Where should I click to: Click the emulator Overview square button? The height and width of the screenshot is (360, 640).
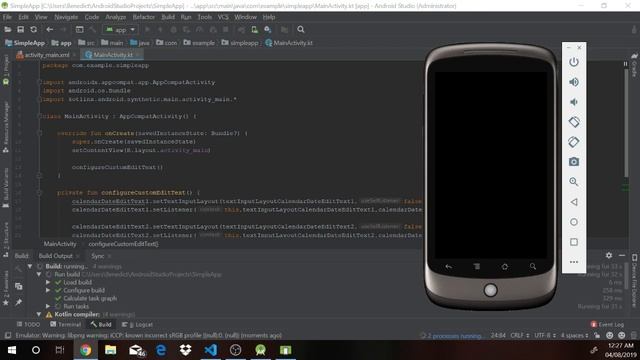pos(574,242)
